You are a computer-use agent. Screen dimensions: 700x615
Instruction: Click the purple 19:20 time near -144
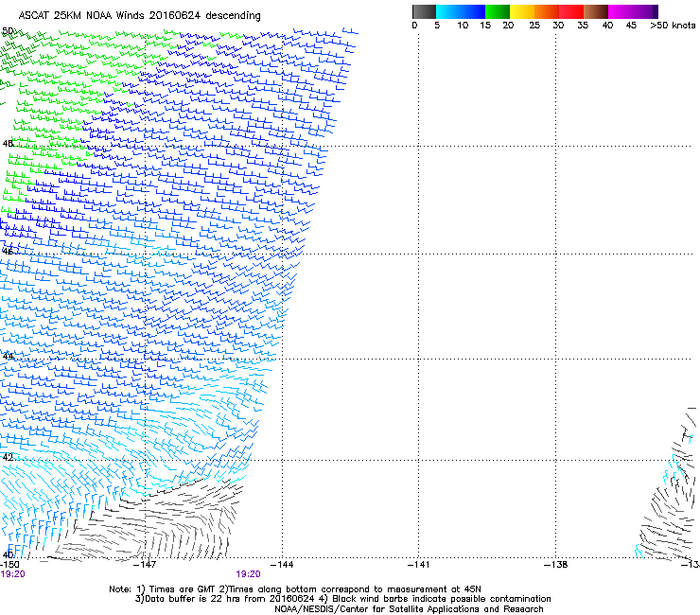point(248,574)
